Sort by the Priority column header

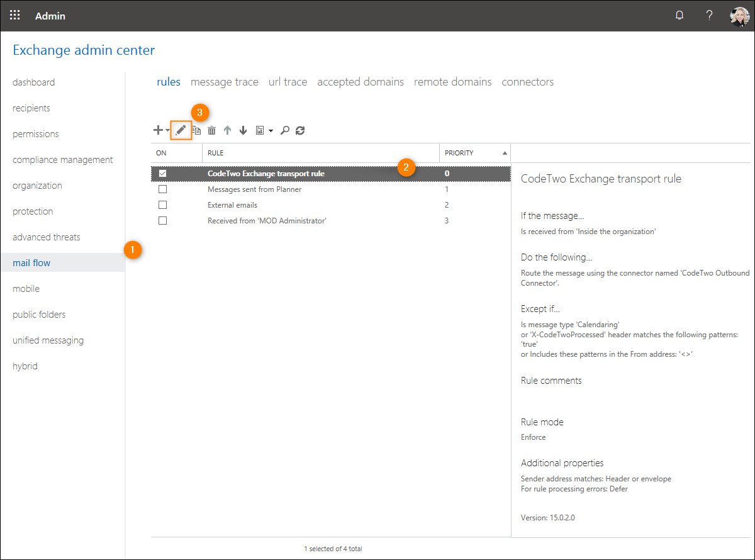[459, 153]
